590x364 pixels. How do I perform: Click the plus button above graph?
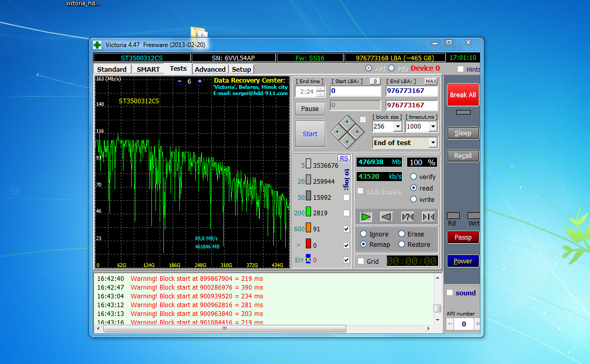point(200,81)
